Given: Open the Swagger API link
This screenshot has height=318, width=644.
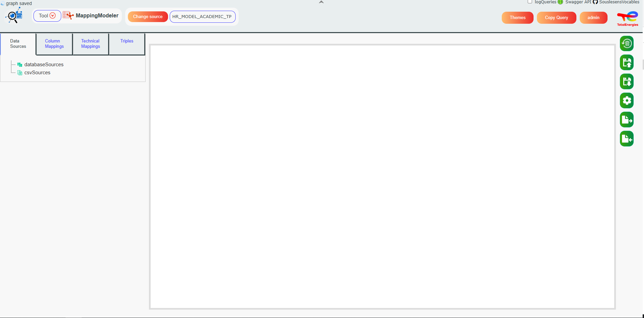Looking at the screenshot, I should (578, 2).
